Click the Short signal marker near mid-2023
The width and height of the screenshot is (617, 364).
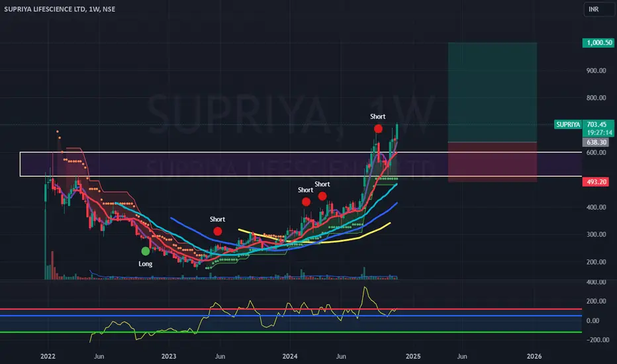[x=218, y=231]
